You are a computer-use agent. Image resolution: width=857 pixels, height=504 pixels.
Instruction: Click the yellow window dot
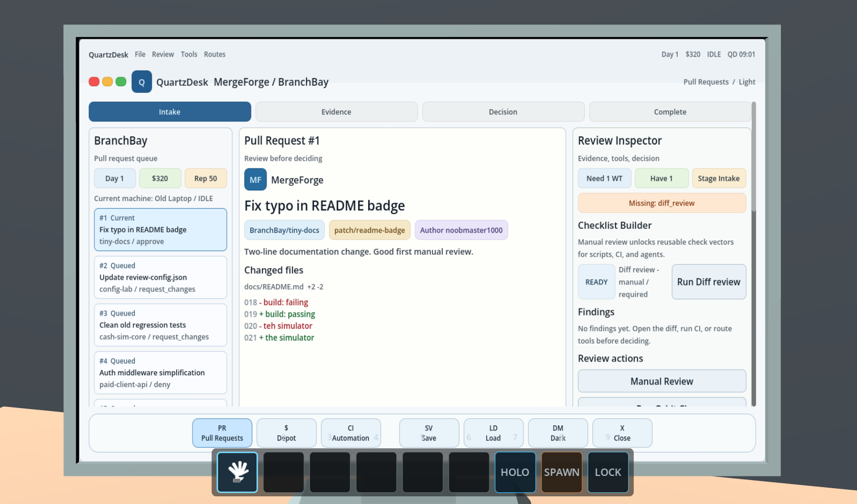[107, 82]
